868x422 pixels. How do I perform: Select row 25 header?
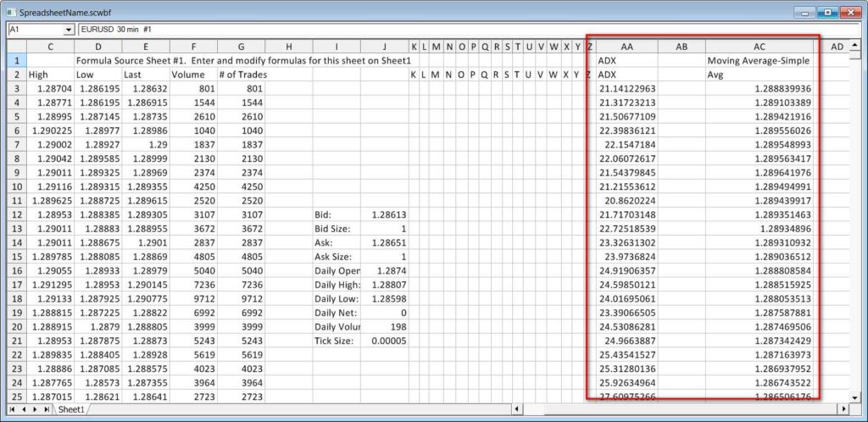pos(17,397)
